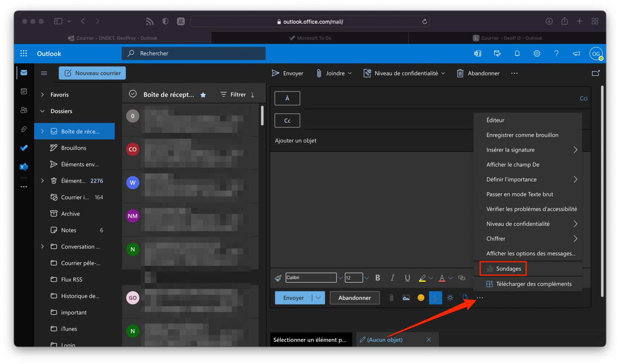The image size is (620, 364).
Task: Insert an emoji
Action: pyautogui.click(x=421, y=298)
